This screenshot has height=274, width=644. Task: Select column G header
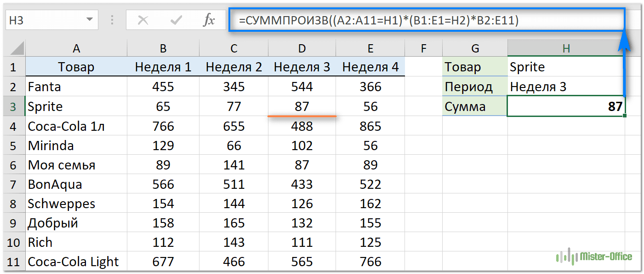pos(475,48)
